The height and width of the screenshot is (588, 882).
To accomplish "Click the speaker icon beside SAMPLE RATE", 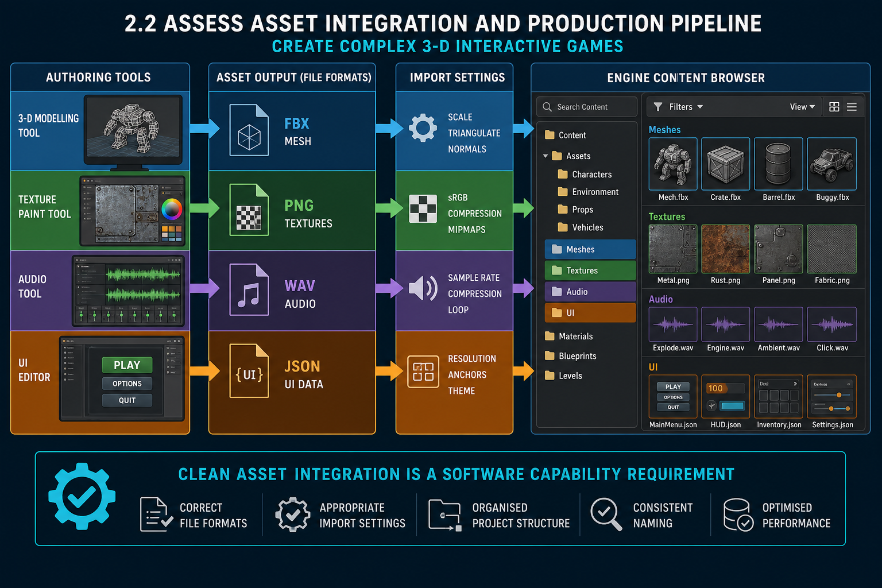I will 423,288.
